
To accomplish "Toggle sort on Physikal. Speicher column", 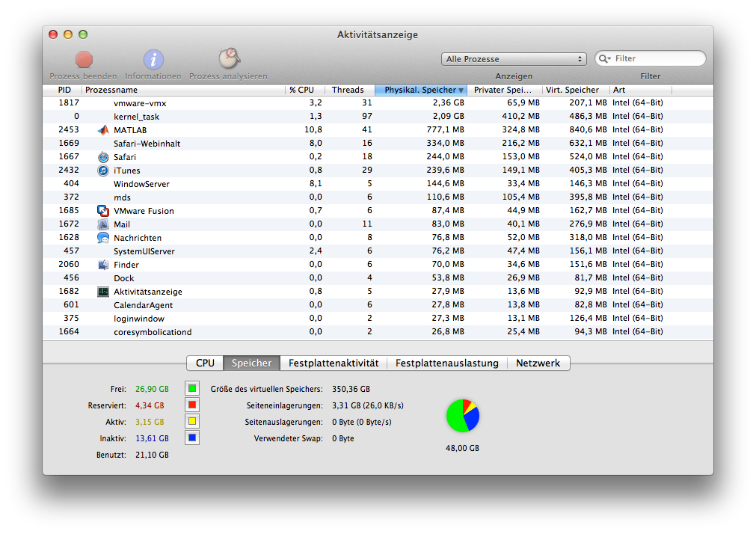I will coord(423,90).
